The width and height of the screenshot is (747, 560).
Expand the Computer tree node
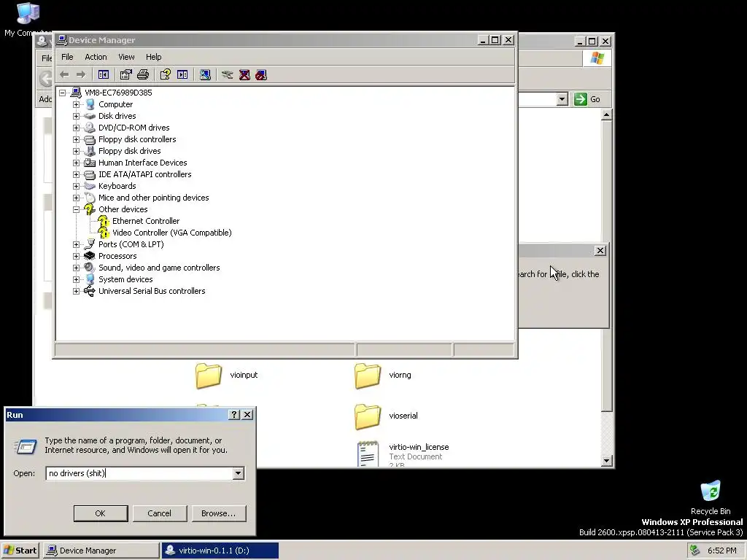(x=76, y=104)
